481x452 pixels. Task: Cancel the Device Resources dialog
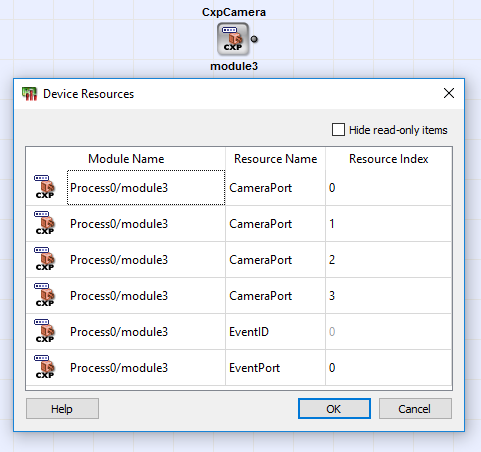[415, 409]
